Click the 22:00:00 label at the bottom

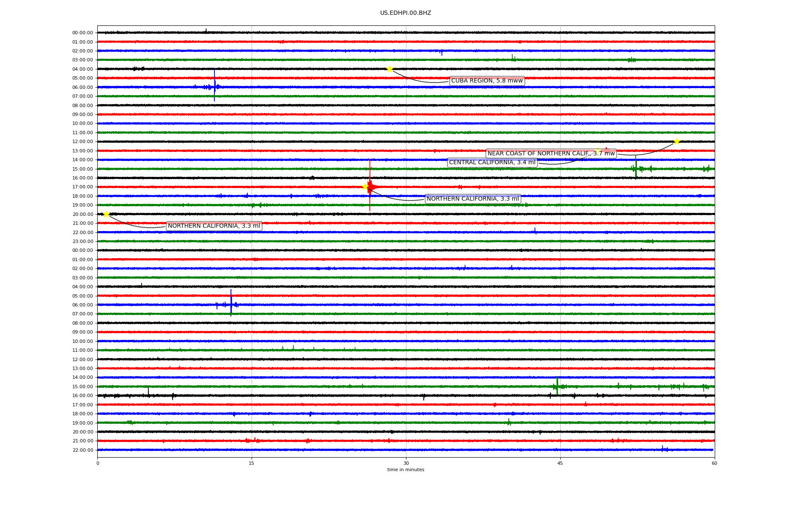click(82, 450)
